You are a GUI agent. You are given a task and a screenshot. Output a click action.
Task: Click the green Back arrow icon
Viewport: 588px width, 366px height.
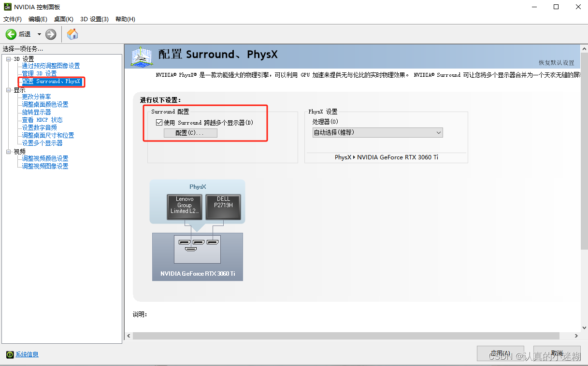pos(11,34)
